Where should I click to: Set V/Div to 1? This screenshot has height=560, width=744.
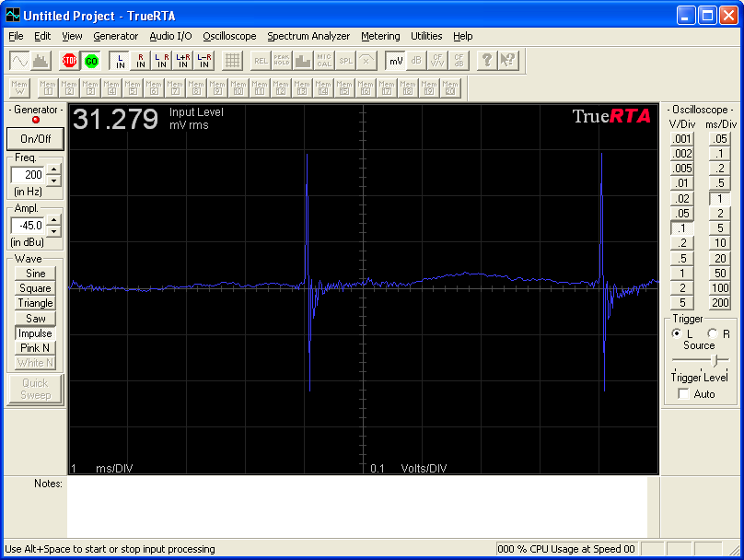681,274
